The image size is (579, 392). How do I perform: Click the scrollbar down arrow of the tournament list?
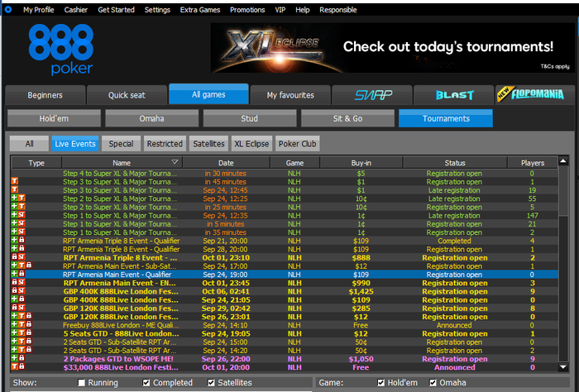[563, 367]
